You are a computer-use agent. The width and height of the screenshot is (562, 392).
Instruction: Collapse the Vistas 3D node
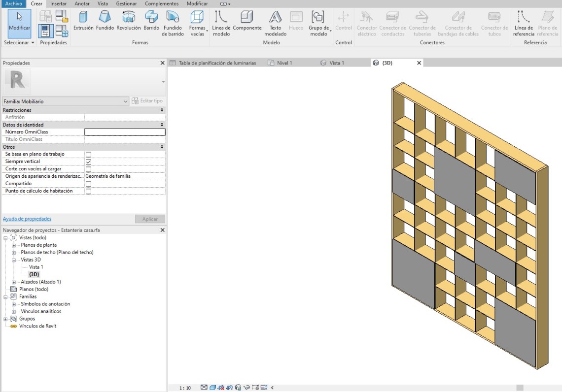[x=14, y=260]
